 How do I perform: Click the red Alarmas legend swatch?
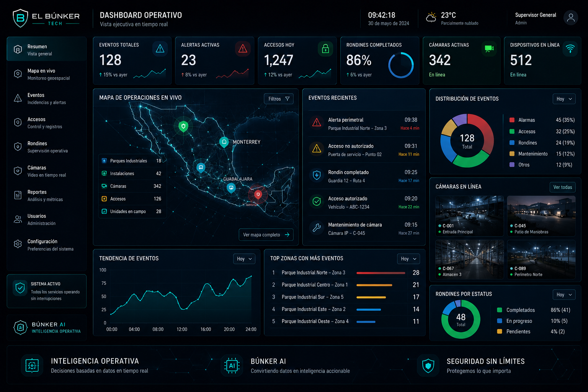512,120
